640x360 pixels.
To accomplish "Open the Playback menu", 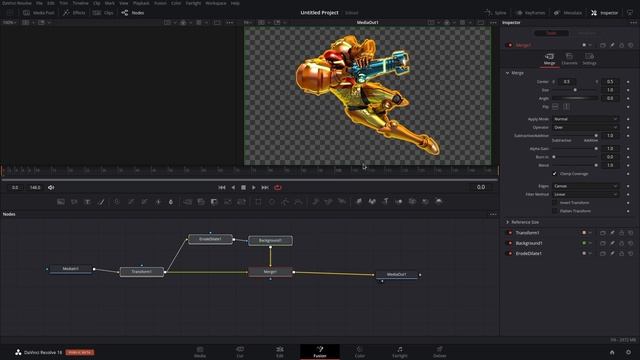I will coord(141,3).
